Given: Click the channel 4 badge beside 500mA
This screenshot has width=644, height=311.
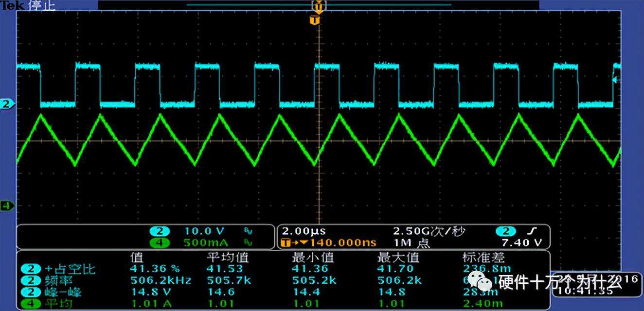Looking at the screenshot, I should point(159,242).
